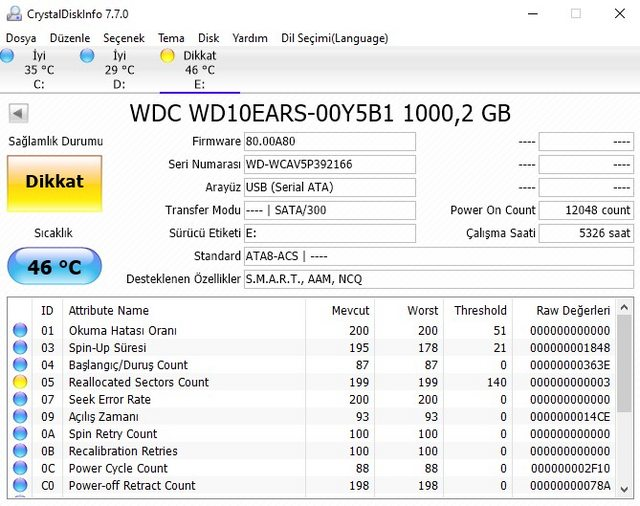Click status orb for Seek Error Rate row

coord(20,399)
